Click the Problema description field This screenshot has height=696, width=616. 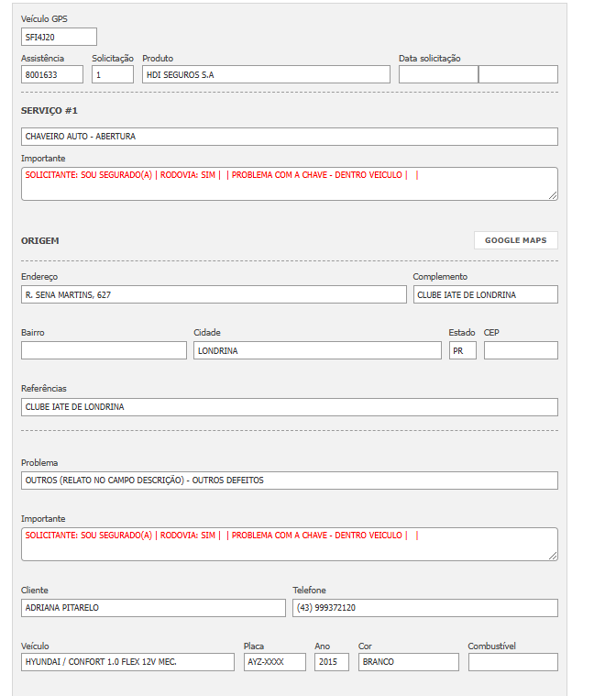[289, 481]
